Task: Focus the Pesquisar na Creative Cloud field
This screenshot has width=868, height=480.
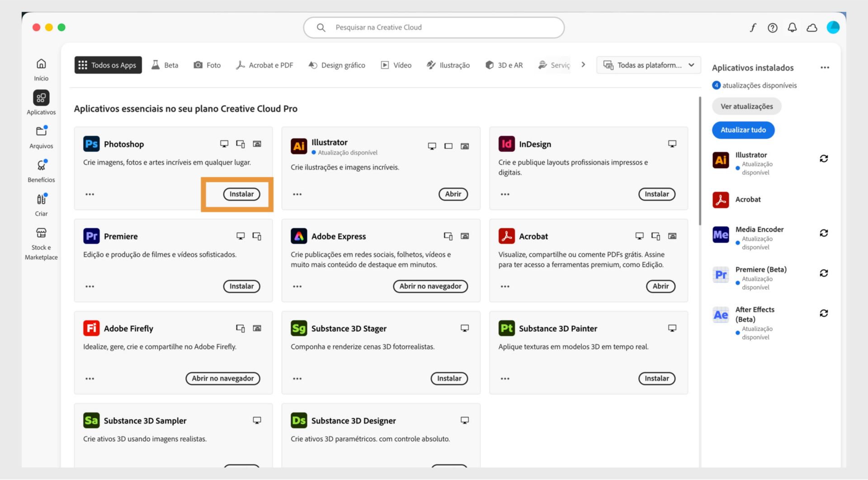Action: (434, 28)
